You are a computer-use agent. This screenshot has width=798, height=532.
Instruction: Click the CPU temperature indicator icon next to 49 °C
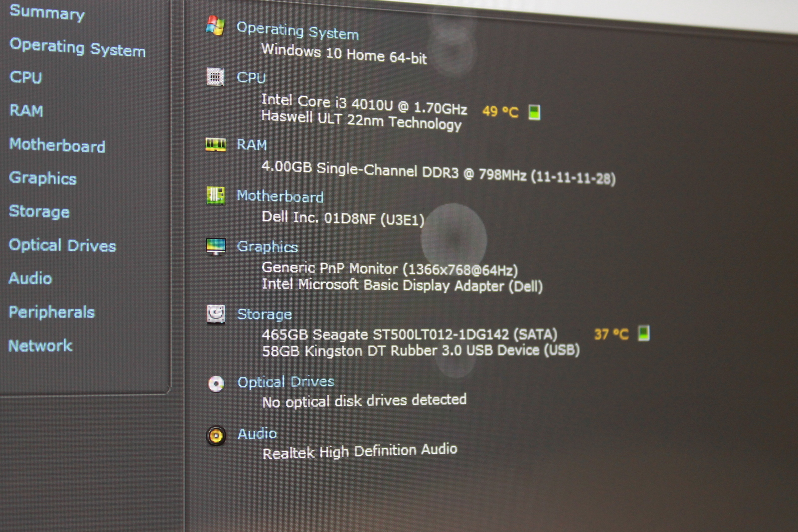click(x=534, y=112)
